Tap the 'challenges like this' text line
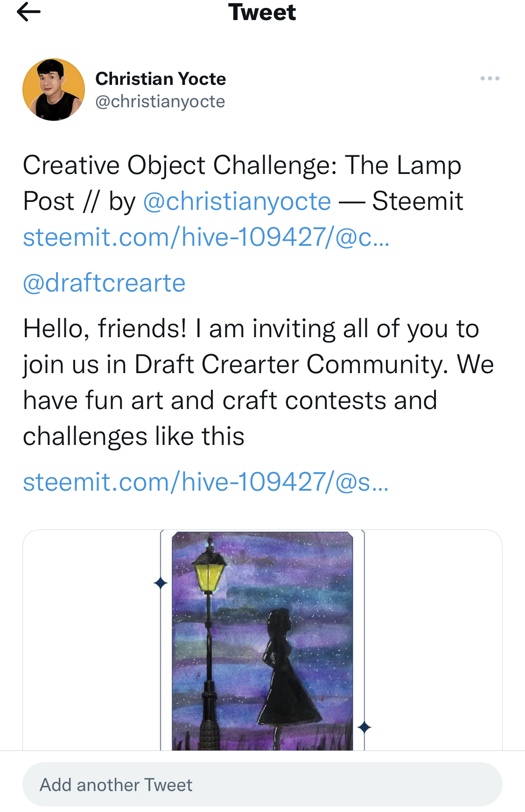525x812 pixels. point(133,437)
